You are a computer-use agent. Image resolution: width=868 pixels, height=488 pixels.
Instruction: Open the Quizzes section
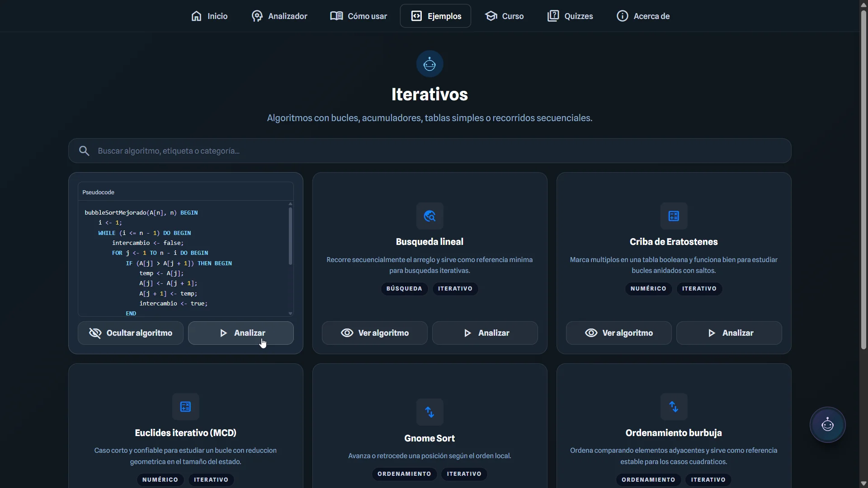click(570, 16)
